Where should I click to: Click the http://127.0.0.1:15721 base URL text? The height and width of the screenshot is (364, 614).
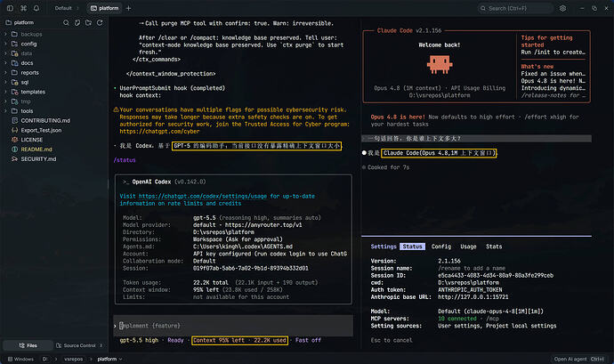(x=473, y=297)
